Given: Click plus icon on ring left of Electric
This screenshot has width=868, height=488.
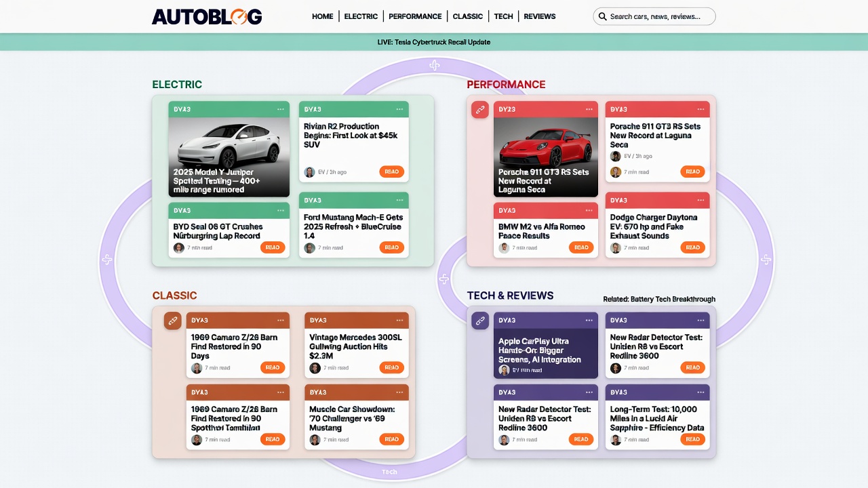Looking at the screenshot, I should pyautogui.click(x=106, y=260).
